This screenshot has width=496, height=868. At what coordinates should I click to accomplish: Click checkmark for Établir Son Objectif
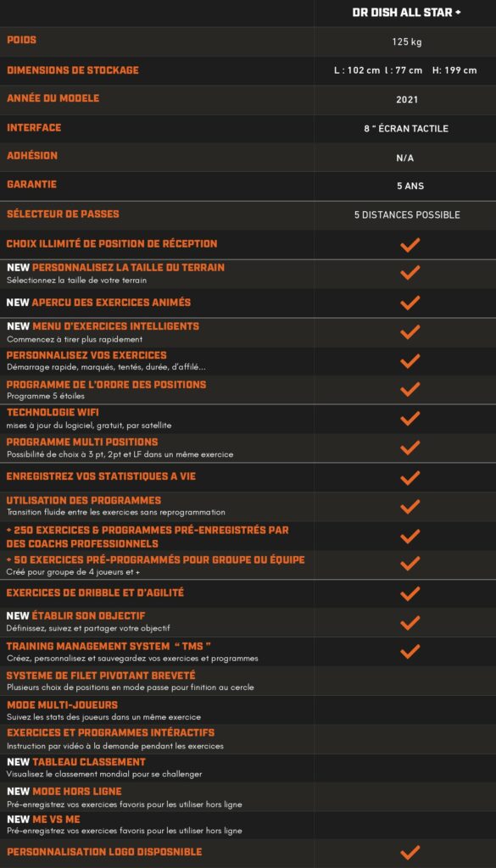point(410,623)
